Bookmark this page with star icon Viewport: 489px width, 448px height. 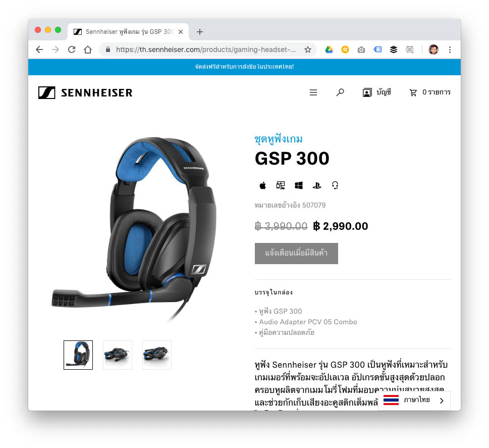pos(308,49)
